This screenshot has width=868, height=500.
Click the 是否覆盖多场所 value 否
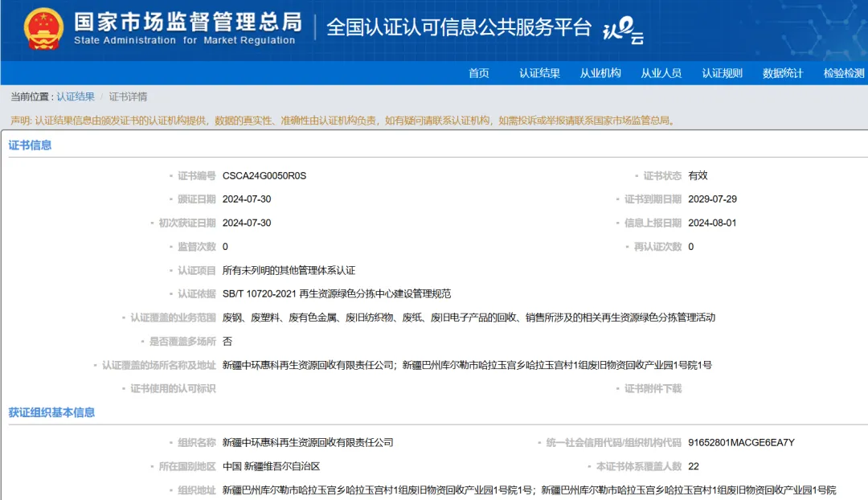point(227,342)
